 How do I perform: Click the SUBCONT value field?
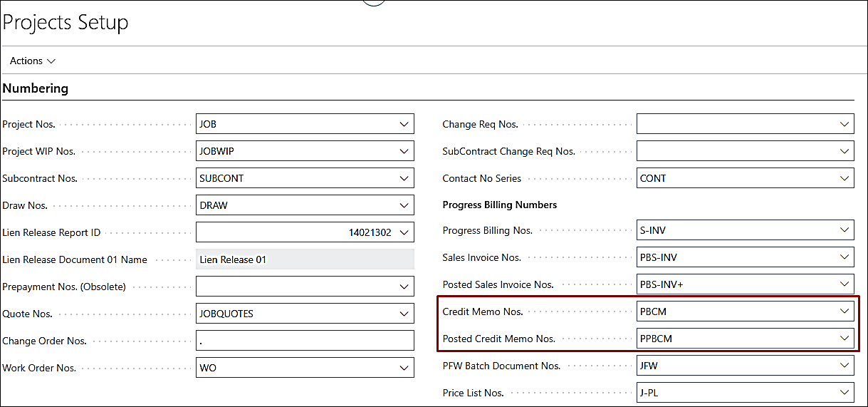(305, 178)
